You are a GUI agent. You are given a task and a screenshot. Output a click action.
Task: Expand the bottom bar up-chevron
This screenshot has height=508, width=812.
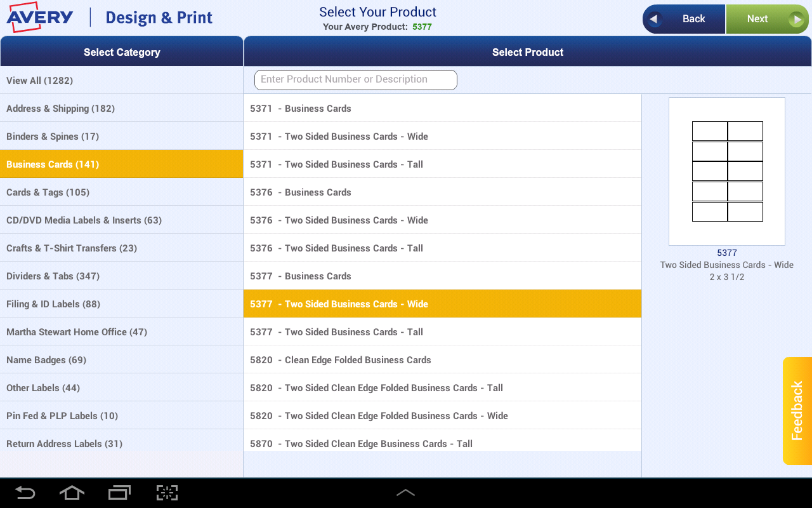[405, 493]
